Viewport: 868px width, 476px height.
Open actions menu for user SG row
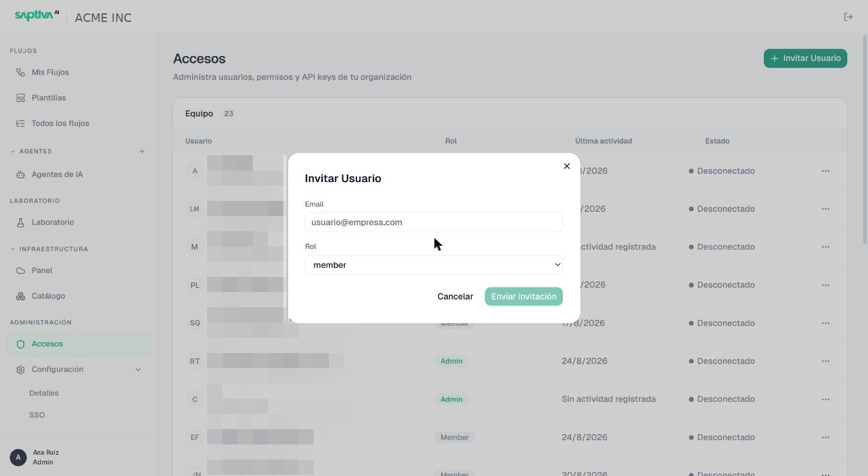tap(825, 323)
